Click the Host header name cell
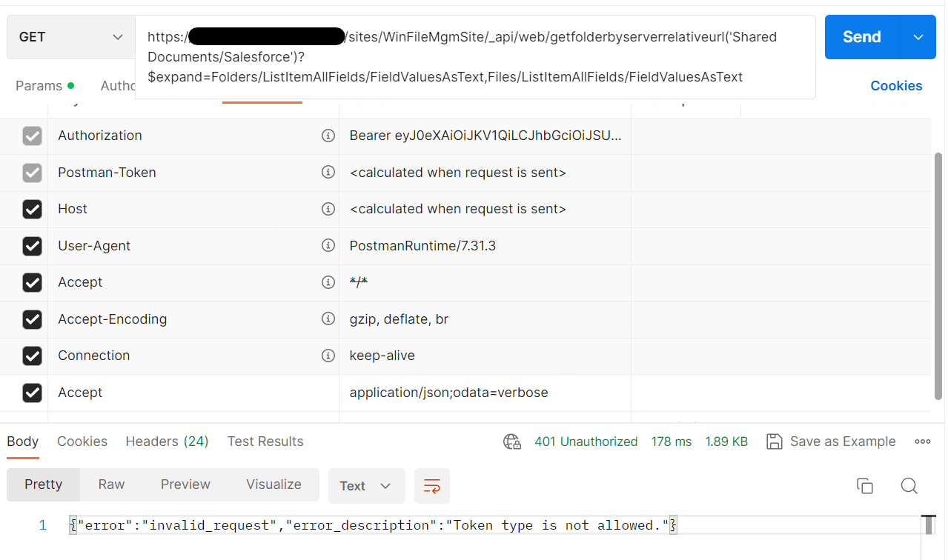 [193, 209]
